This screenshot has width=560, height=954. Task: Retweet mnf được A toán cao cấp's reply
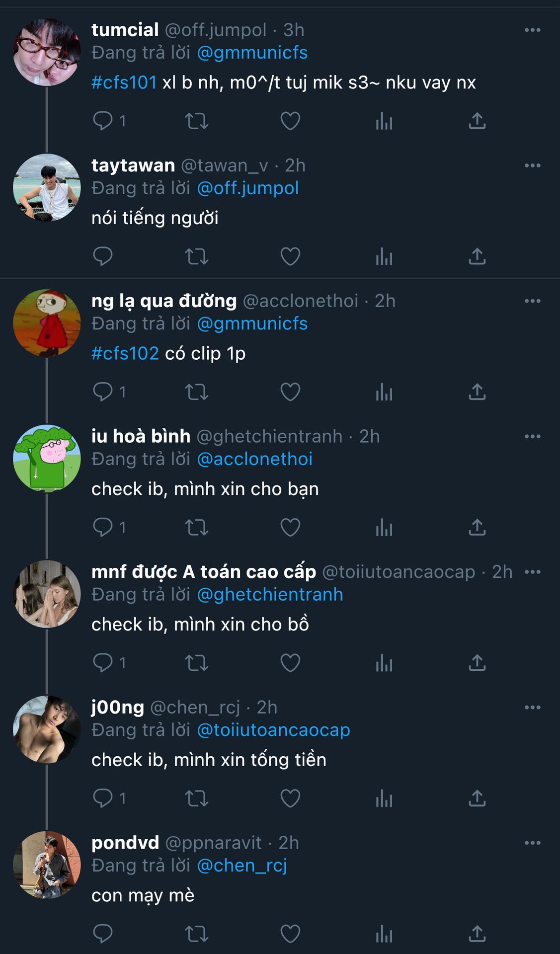pyautogui.click(x=196, y=663)
